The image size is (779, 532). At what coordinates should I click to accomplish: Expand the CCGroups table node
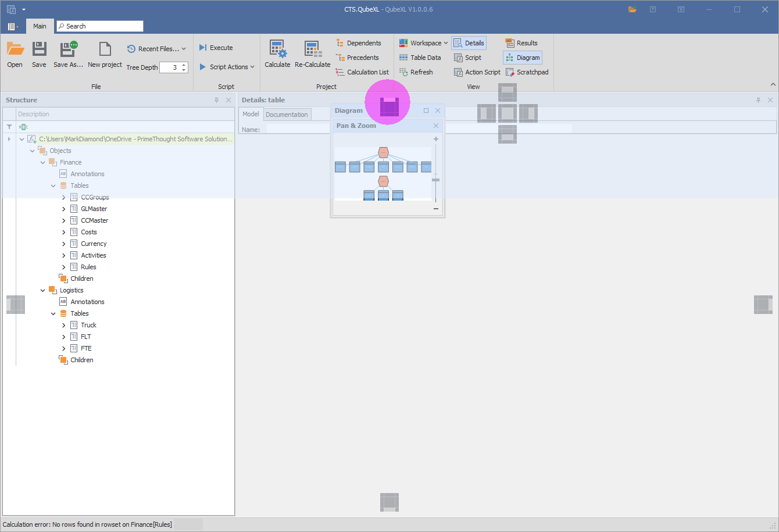click(64, 197)
